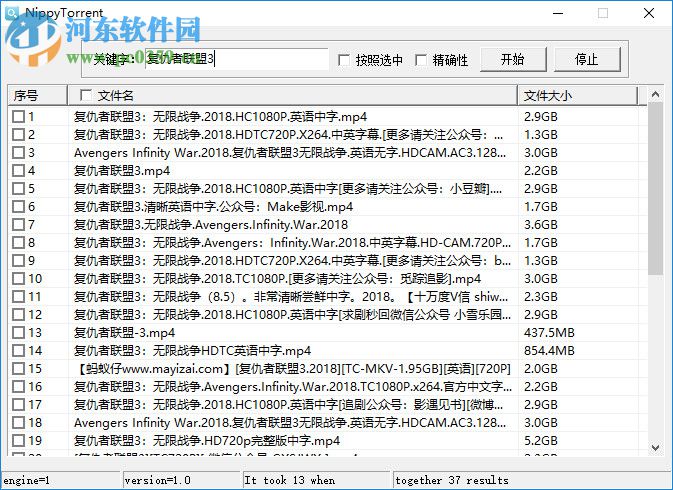
Task: Sort by the 序号 column header
Action: click(37, 95)
